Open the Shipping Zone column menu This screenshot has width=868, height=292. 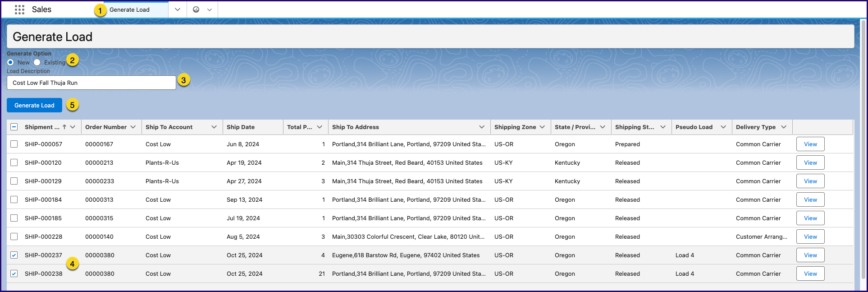(542, 127)
